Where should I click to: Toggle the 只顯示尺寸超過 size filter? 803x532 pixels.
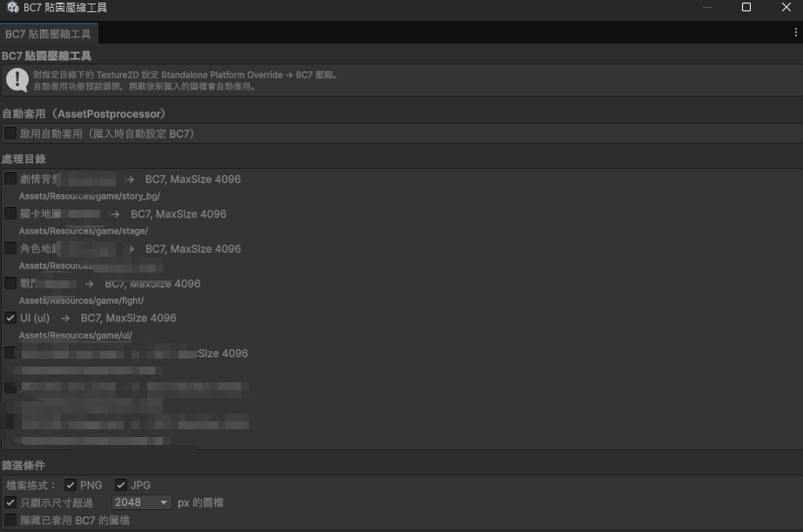click(x=10, y=502)
